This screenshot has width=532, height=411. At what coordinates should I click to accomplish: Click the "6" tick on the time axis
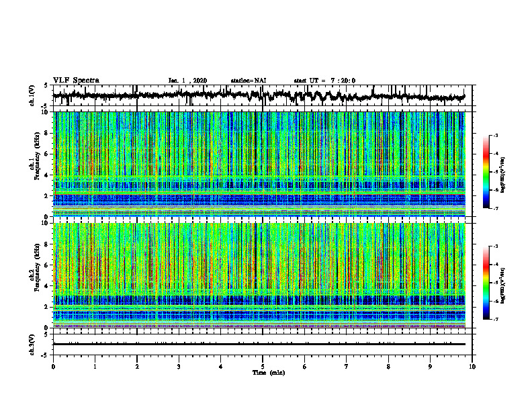(305, 367)
